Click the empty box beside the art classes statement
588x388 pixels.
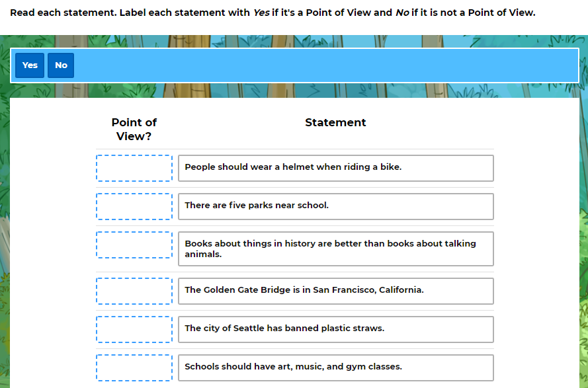click(x=134, y=368)
